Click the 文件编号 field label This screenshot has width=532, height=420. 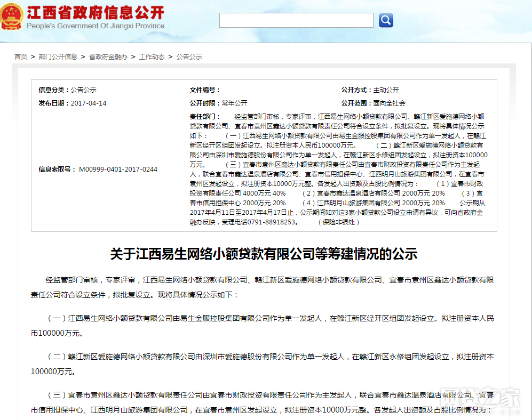click(204, 90)
